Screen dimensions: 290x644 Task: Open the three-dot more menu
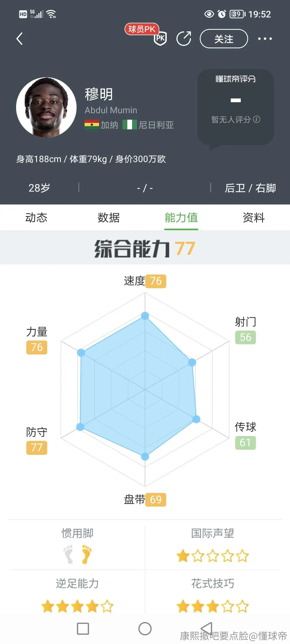pos(265,39)
